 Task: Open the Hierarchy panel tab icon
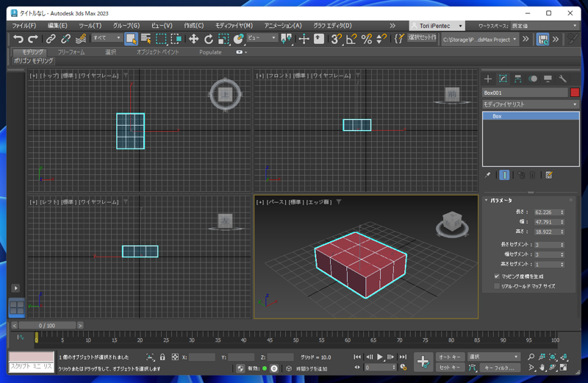tap(518, 79)
